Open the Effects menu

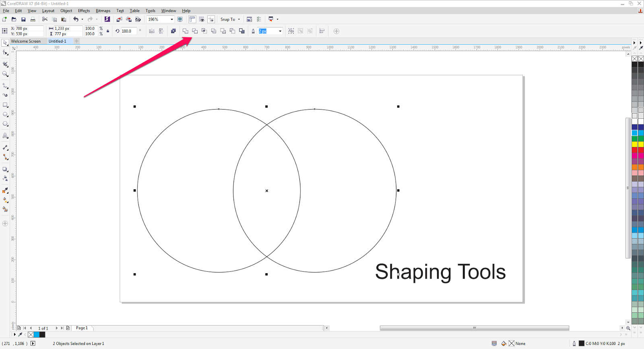(x=84, y=11)
